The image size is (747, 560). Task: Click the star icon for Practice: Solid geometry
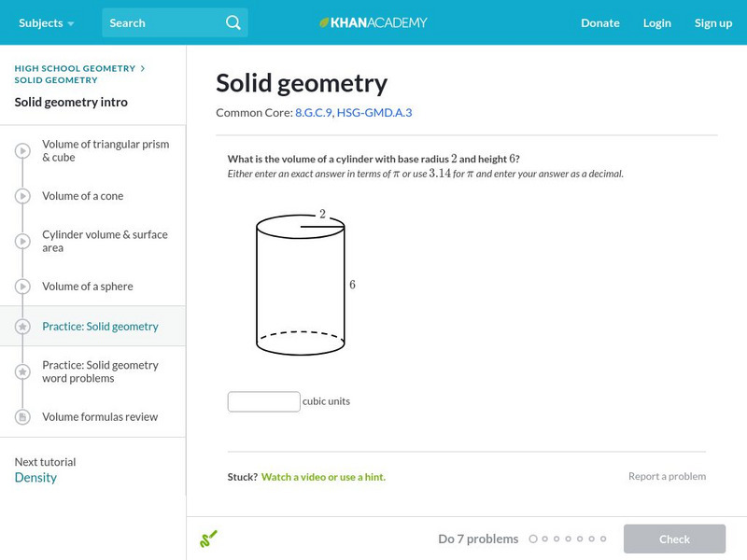pos(23,327)
